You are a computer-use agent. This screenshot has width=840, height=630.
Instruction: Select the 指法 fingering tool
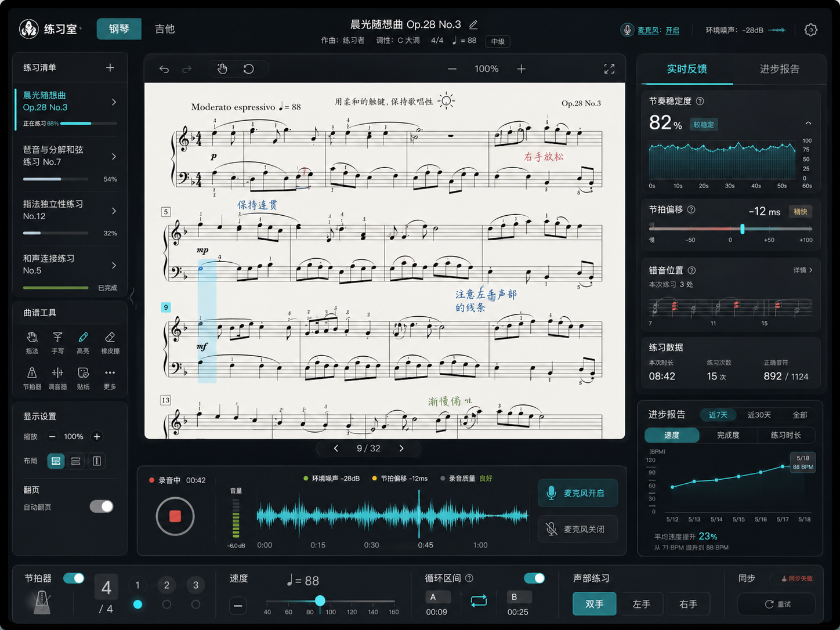click(32, 342)
